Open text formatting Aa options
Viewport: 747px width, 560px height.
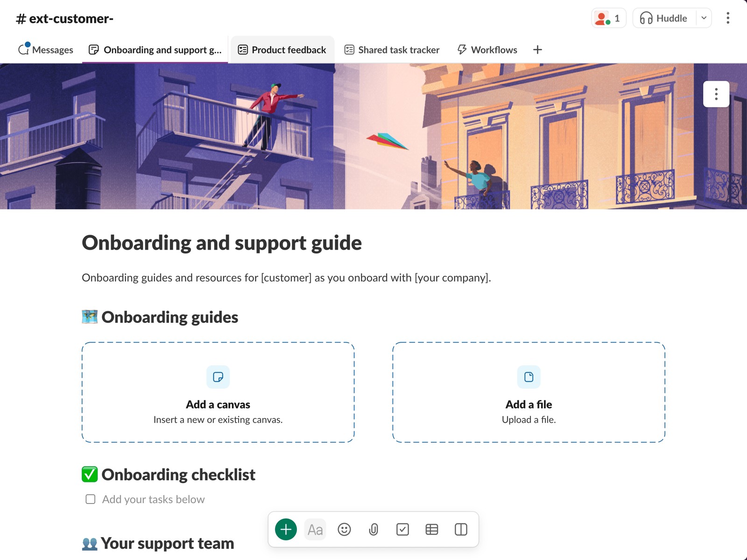click(315, 529)
